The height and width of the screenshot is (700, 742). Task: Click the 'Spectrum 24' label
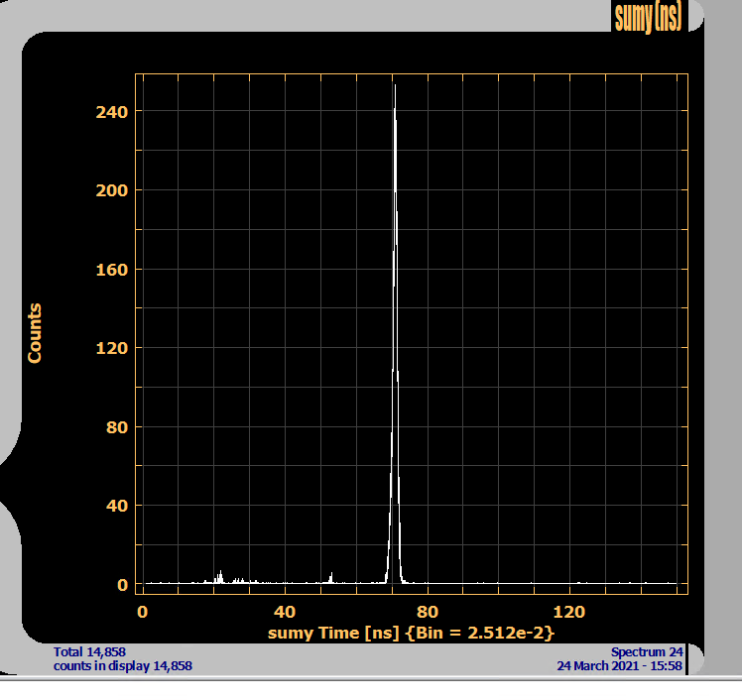647,651
